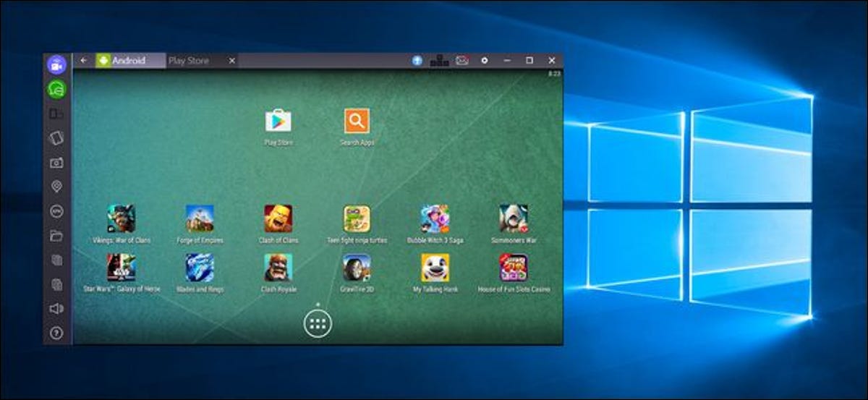Open the folder icon in sidebar
Viewport: 868px width, 400px height.
56,236
